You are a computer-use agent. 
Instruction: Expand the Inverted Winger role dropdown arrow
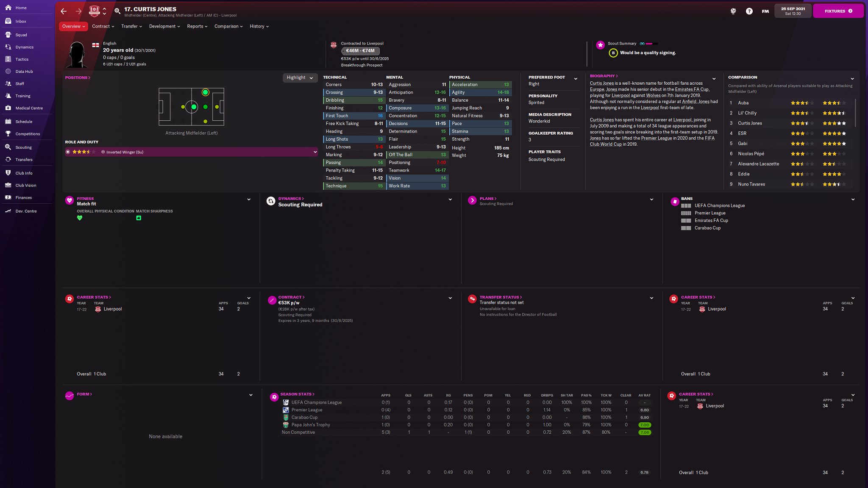coord(315,152)
